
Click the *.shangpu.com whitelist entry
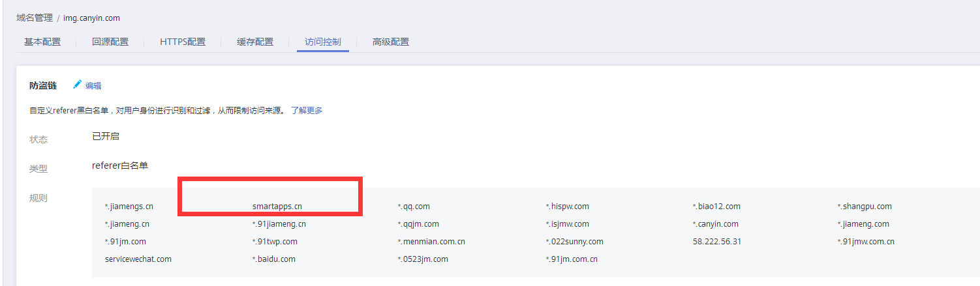pyautogui.click(x=865, y=207)
